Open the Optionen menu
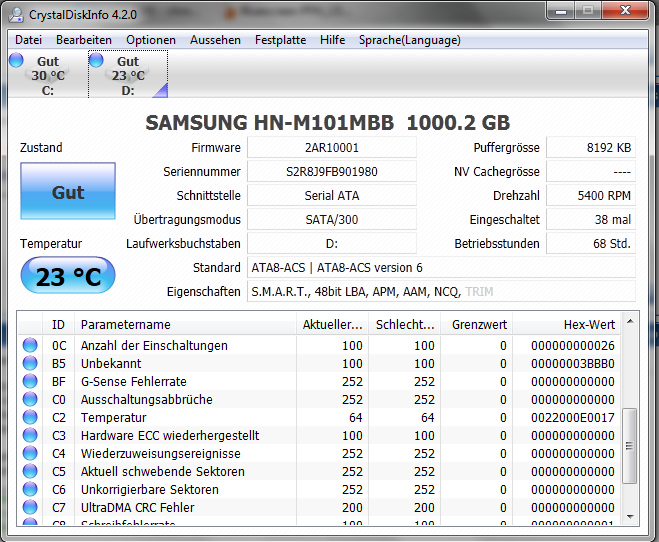The width and height of the screenshot is (659, 542). [151, 40]
